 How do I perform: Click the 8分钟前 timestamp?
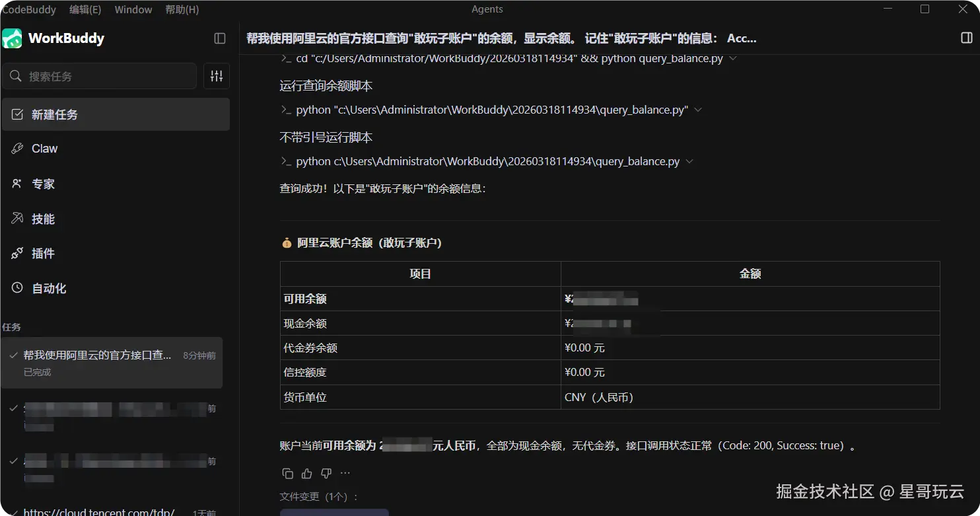pos(199,355)
